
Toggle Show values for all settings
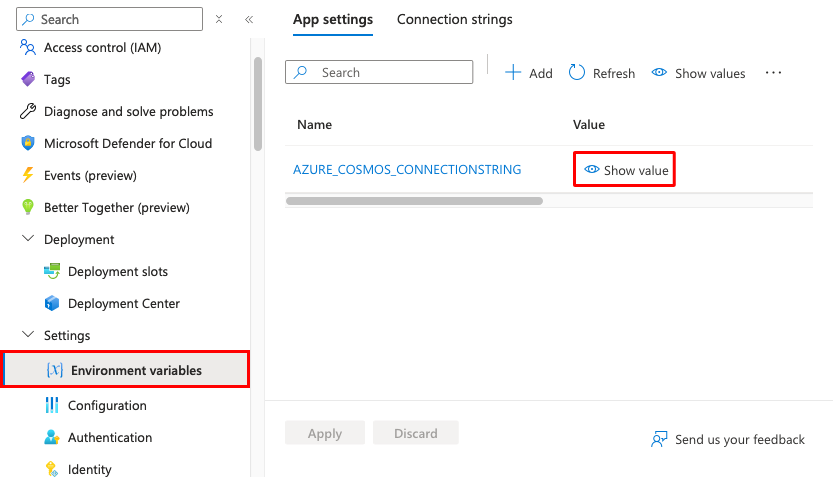698,73
